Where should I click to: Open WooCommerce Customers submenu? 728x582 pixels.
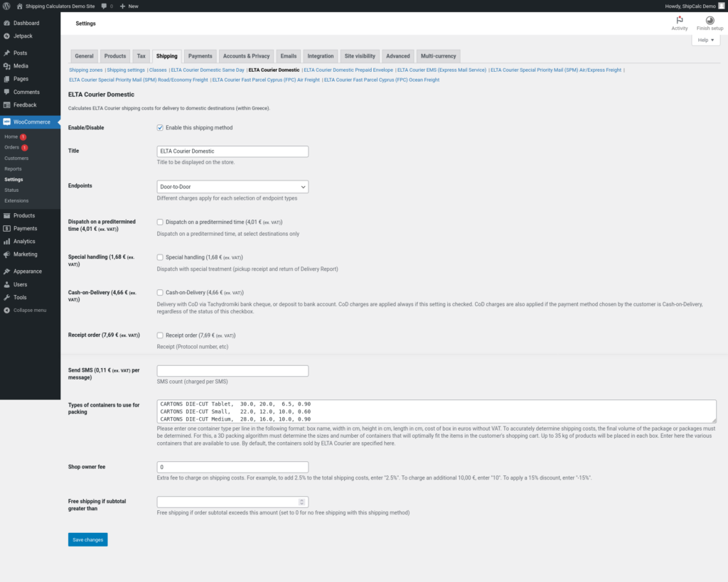click(16, 158)
